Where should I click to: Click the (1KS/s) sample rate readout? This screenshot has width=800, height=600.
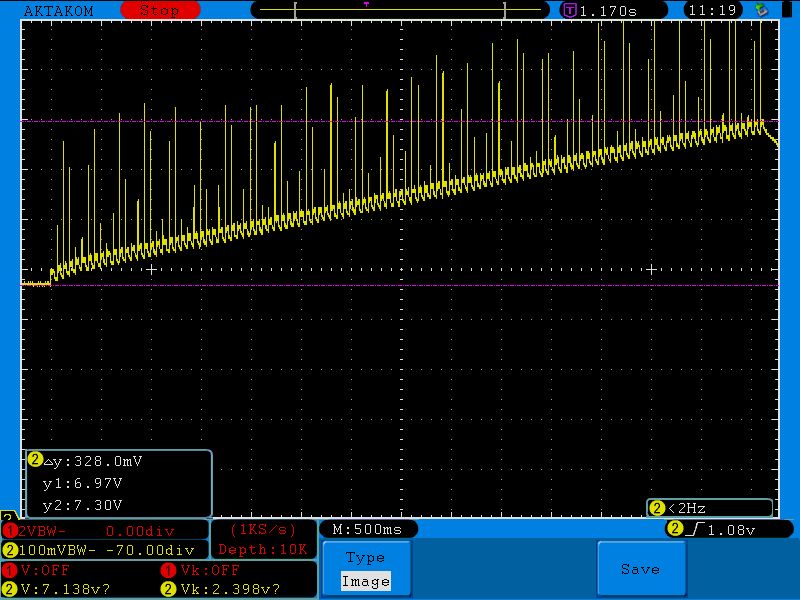(x=263, y=529)
